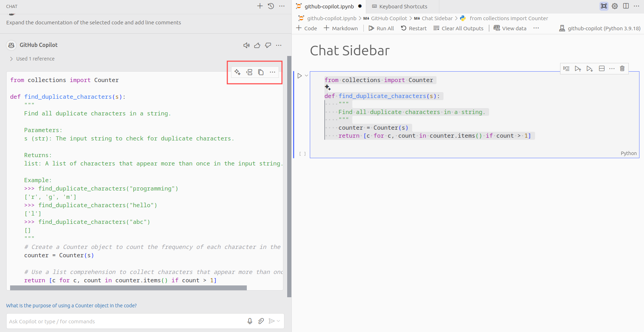Add a new Code cell
This screenshot has width=644, height=332.
click(306, 28)
